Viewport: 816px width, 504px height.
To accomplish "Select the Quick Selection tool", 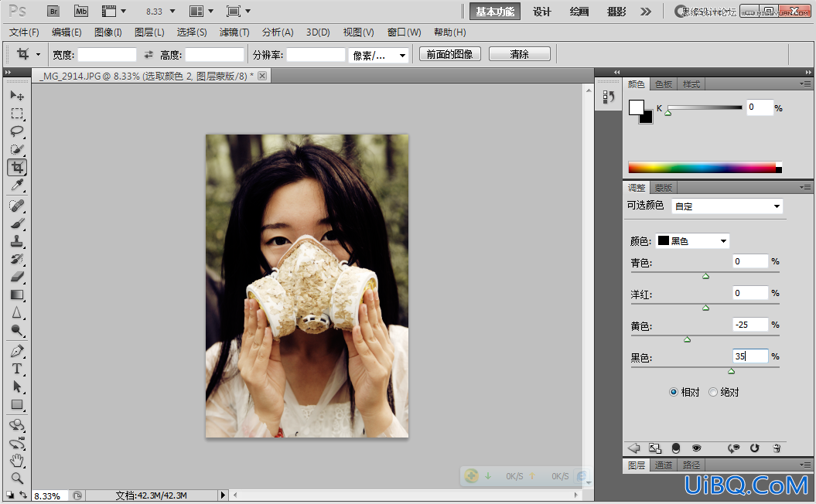I will [17, 149].
